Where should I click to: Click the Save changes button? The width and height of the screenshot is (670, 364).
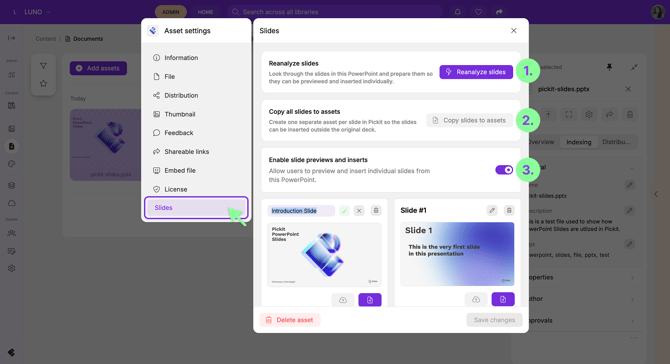[494, 320]
